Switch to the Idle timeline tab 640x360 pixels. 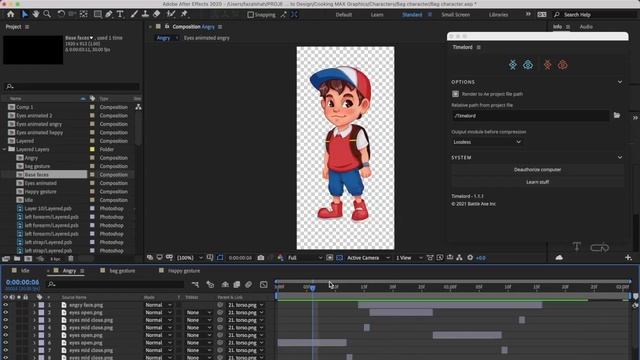25,271
